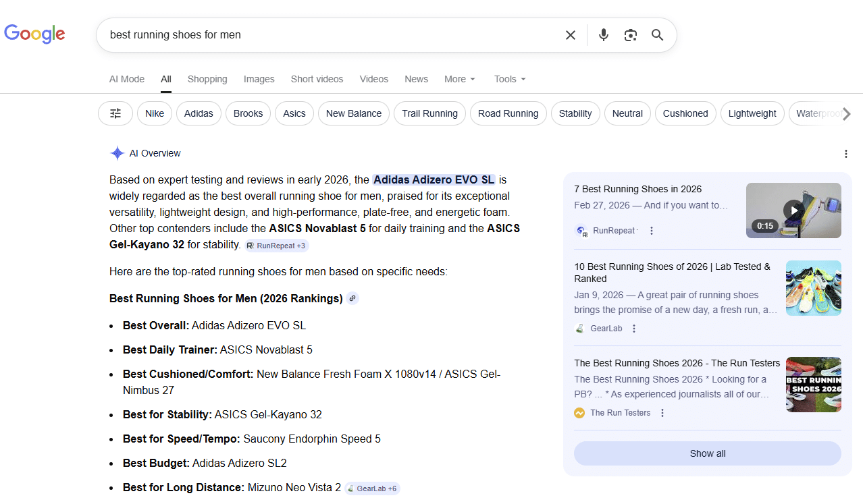Open the search filters tune icon
This screenshot has height=504, width=863.
[x=115, y=113]
